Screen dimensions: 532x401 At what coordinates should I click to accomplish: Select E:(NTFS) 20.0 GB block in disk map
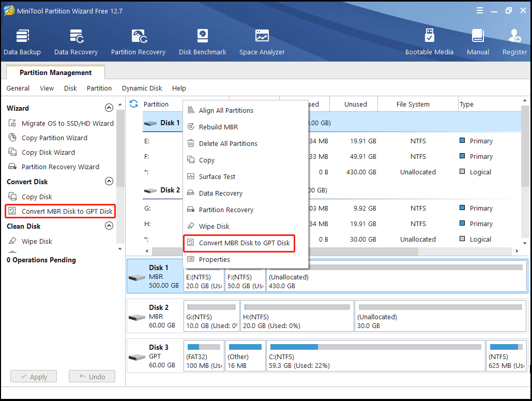[204, 281]
